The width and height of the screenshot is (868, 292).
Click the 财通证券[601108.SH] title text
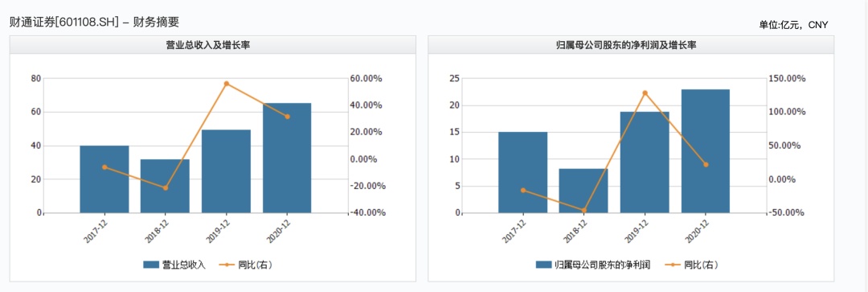pos(65,23)
